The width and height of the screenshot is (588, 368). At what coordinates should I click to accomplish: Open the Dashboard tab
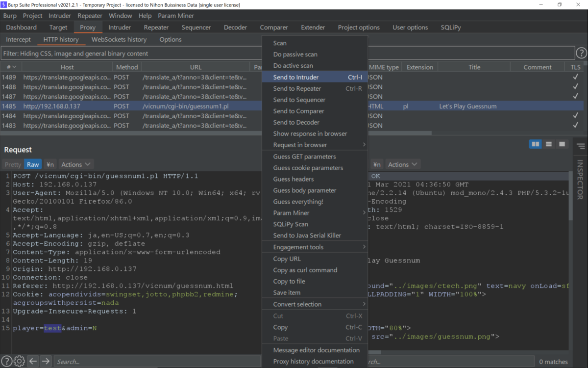pyautogui.click(x=22, y=27)
